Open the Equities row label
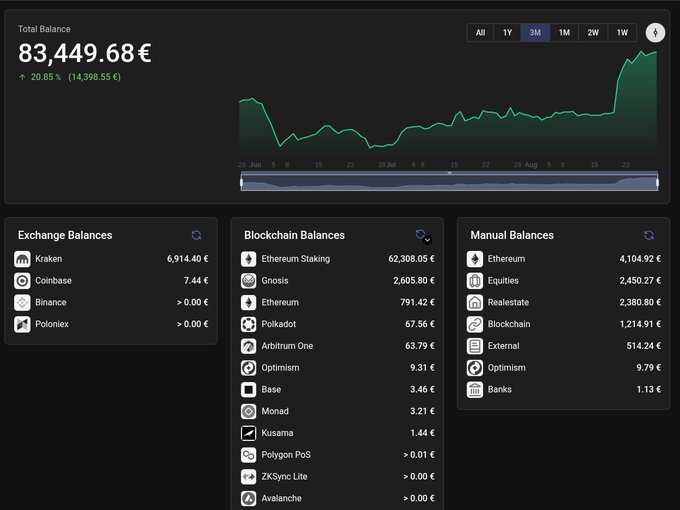The height and width of the screenshot is (510, 680). click(503, 281)
